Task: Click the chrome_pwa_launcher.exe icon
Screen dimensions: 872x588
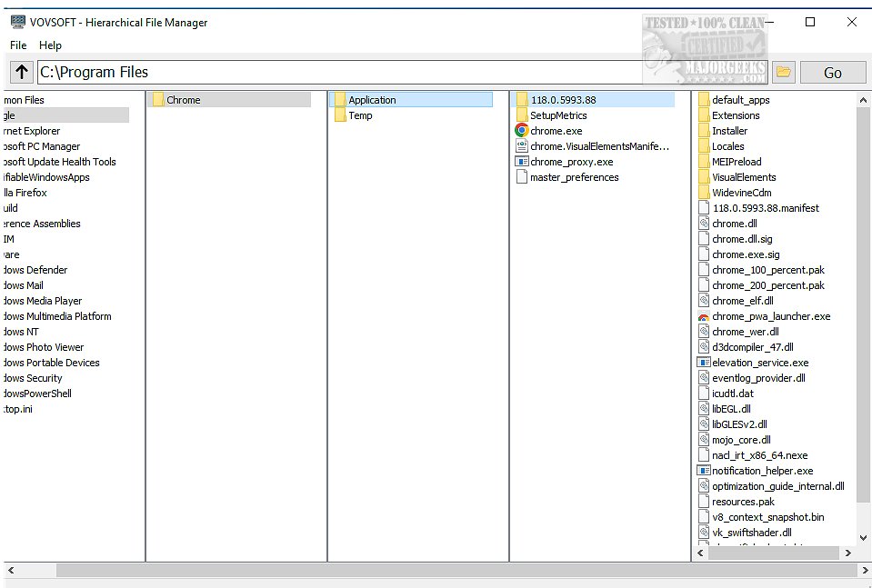Action: pyautogui.click(x=703, y=315)
